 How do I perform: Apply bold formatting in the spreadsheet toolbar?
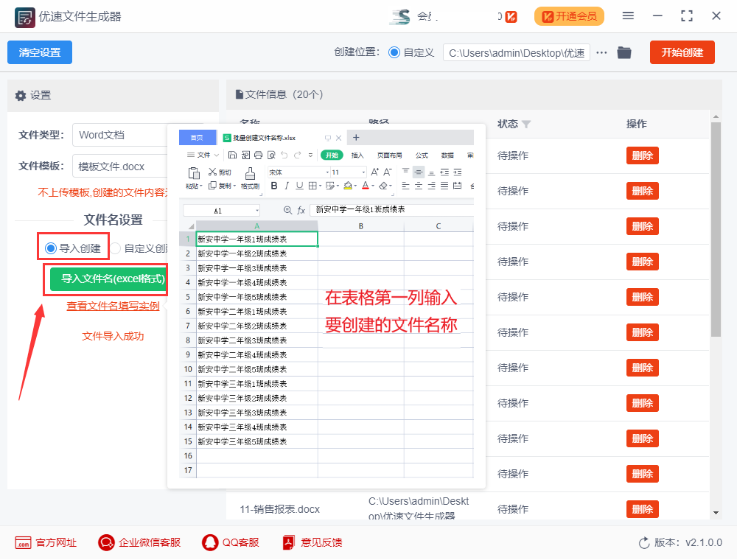[x=274, y=186]
